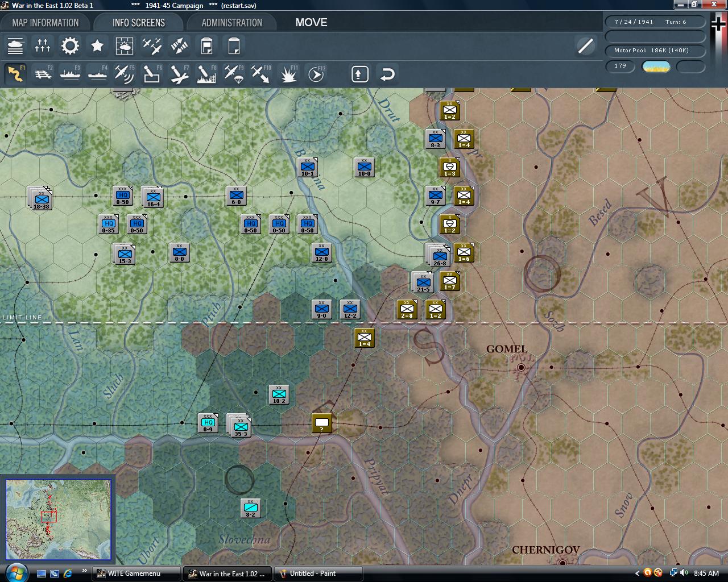Select German stack 26-8

coord(439,255)
